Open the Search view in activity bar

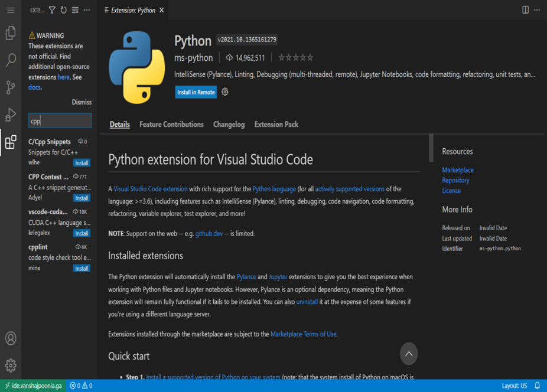(x=11, y=60)
